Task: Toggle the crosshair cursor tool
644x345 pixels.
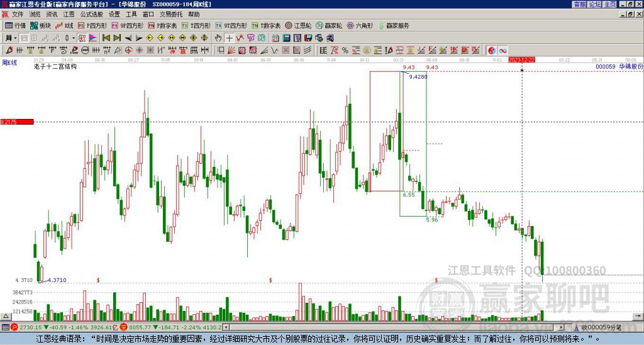Action: pyautogui.click(x=229, y=38)
